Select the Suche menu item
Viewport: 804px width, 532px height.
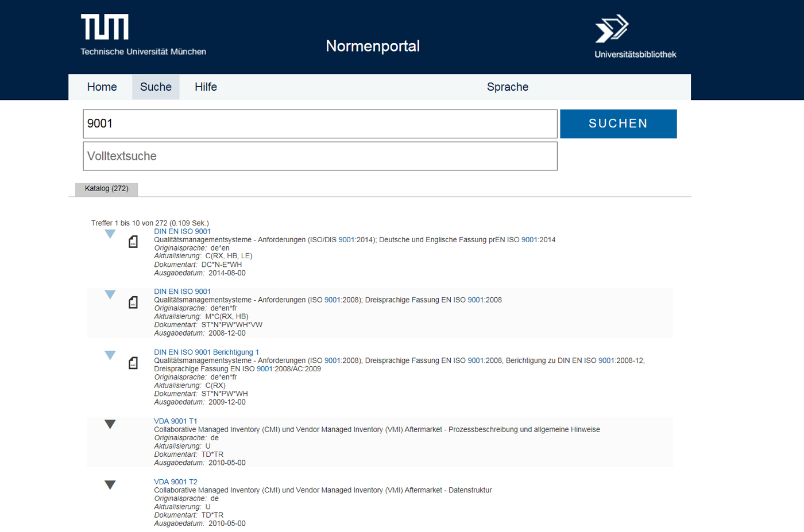(x=156, y=87)
